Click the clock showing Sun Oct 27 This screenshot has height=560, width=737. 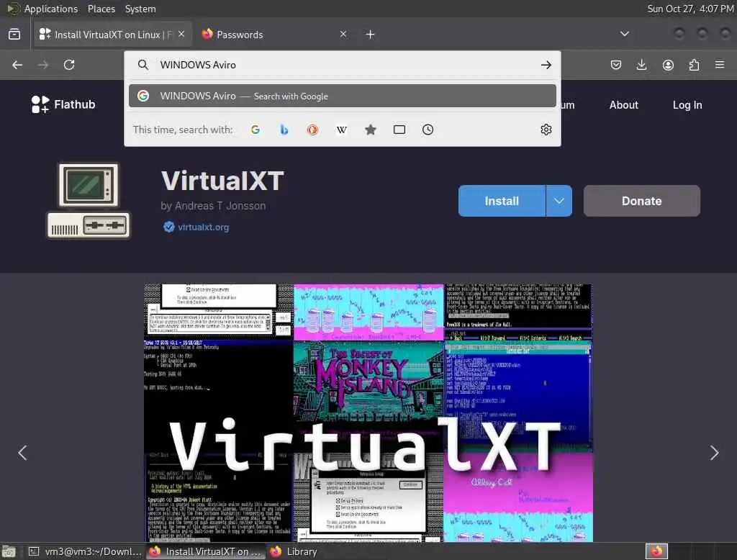[690, 9]
